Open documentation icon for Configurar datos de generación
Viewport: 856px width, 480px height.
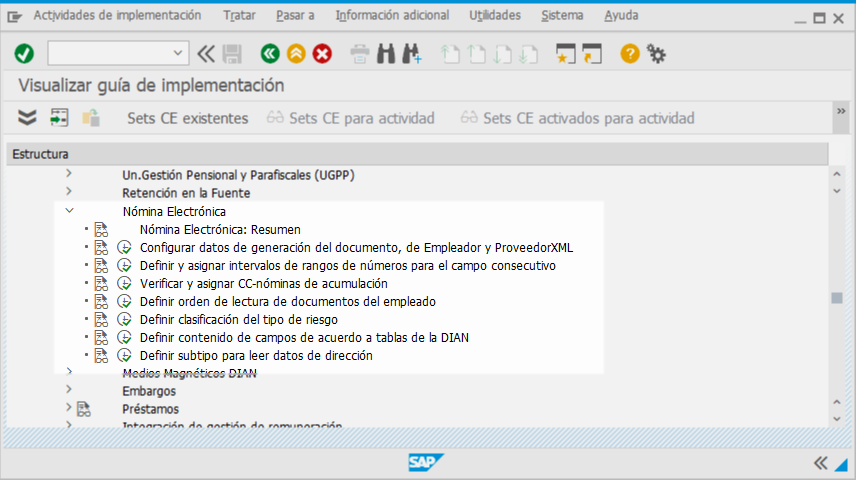point(101,247)
